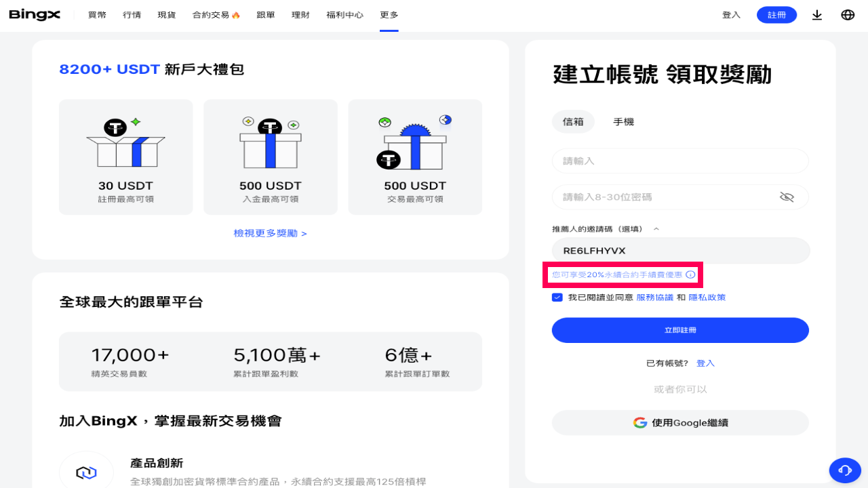This screenshot has height=488, width=868.
Task: Switch to the 手機 tab
Action: coord(623,121)
